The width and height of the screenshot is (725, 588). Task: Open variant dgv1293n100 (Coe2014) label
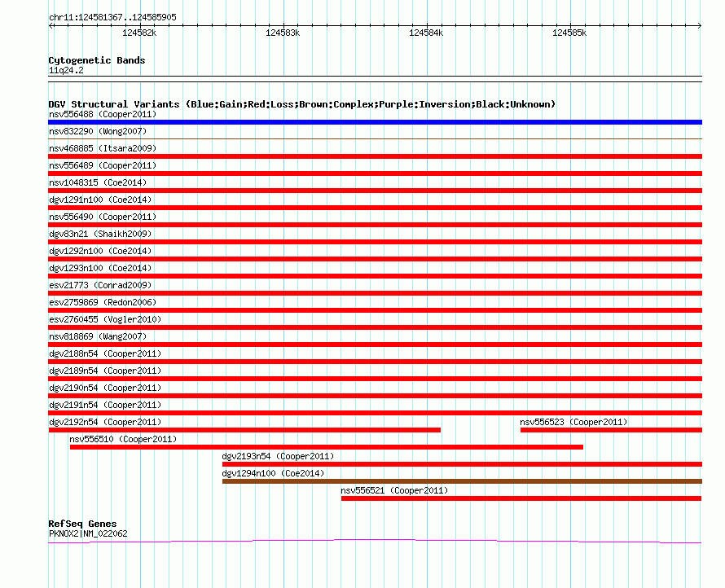pos(100,268)
